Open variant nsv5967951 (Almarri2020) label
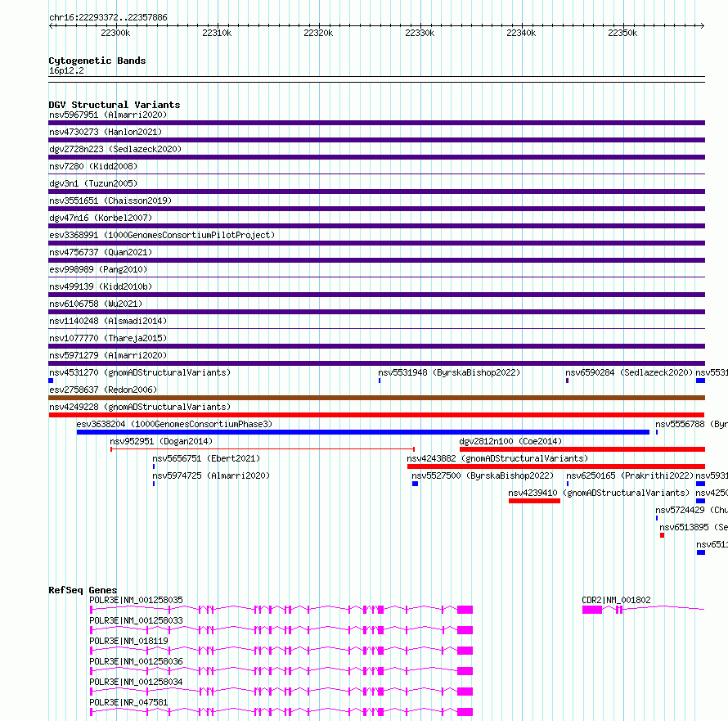 coord(108,115)
